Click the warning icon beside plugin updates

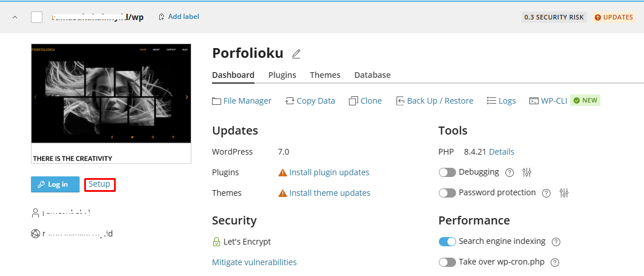(282, 172)
